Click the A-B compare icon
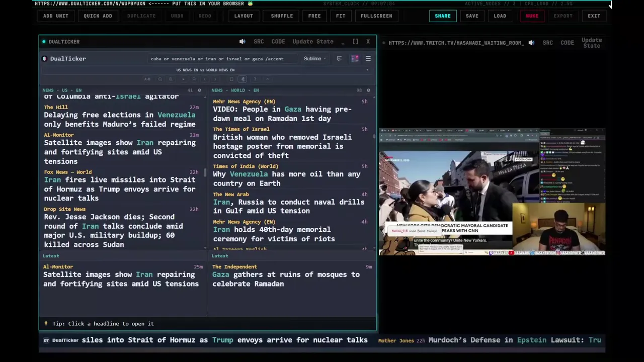Screen dimensions: 644x362 click(x=147, y=79)
